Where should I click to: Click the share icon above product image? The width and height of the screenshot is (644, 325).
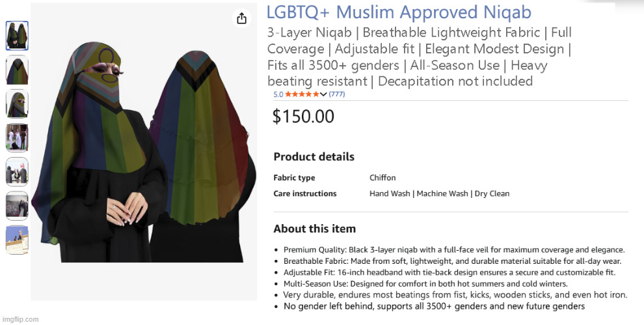[241, 18]
